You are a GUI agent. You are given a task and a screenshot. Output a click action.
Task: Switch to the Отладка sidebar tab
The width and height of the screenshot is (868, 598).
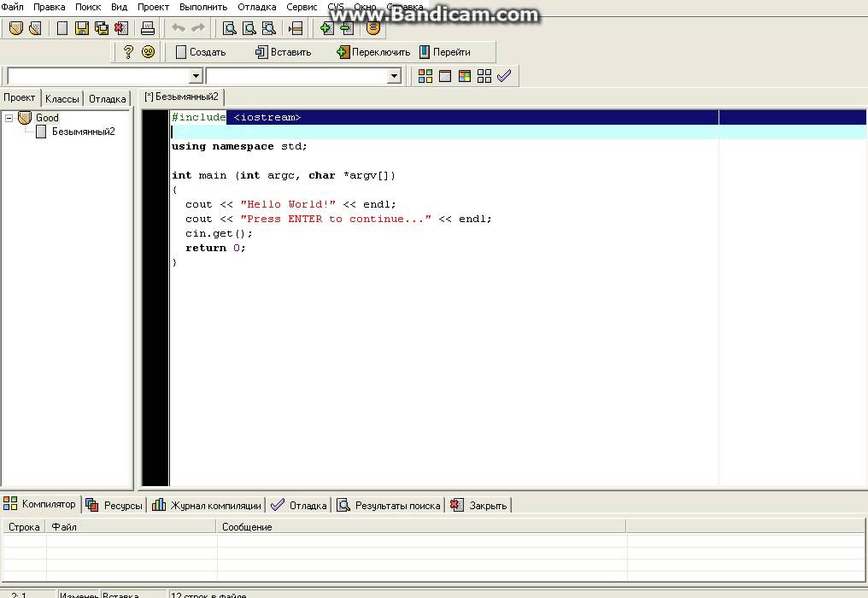tap(108, 99)
